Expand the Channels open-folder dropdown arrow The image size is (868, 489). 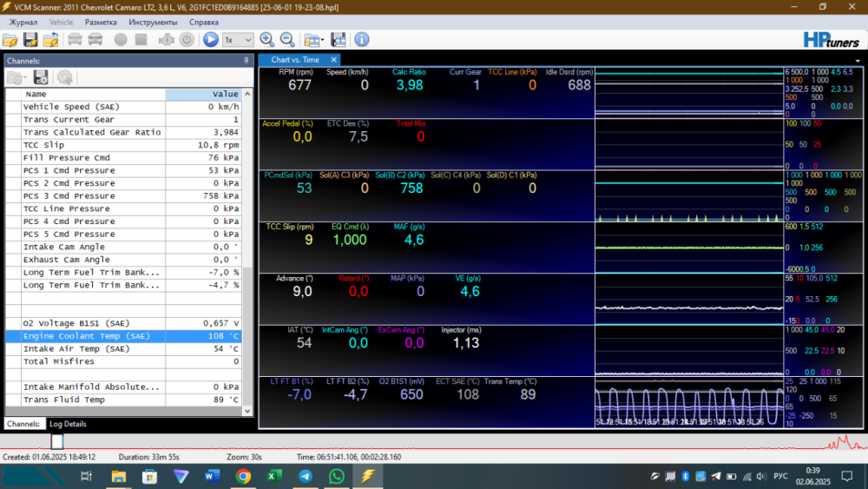coord(25,77)
